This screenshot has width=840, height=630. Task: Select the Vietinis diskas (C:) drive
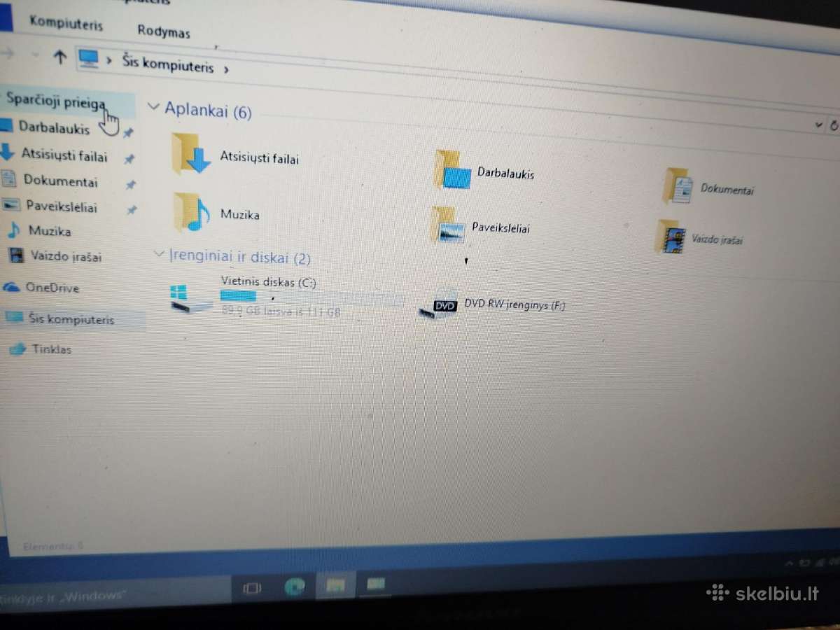point(288,296)
